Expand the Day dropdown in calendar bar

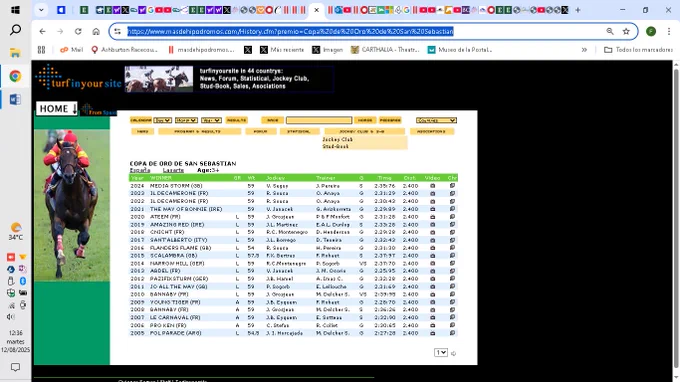click(x=163, y=120)
